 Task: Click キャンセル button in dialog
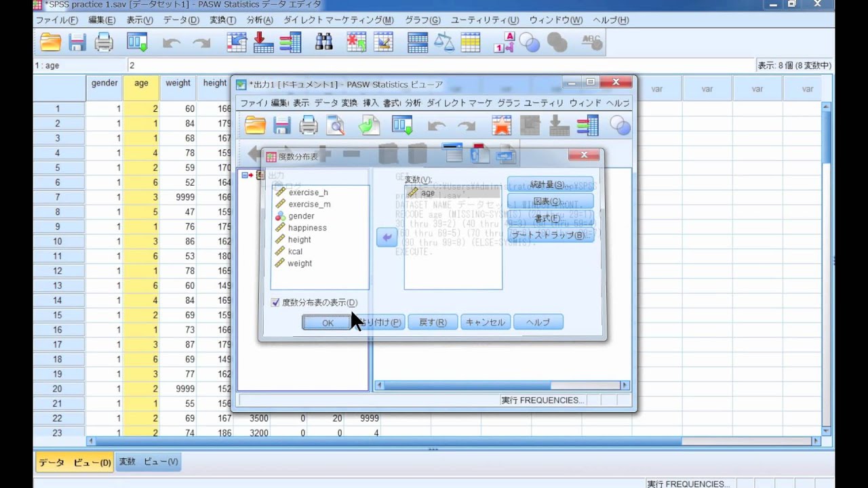click(486, 322)
